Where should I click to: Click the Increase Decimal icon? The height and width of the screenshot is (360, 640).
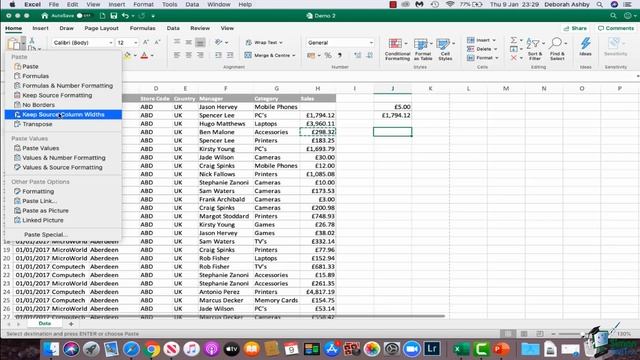click(x=358, y=56)
